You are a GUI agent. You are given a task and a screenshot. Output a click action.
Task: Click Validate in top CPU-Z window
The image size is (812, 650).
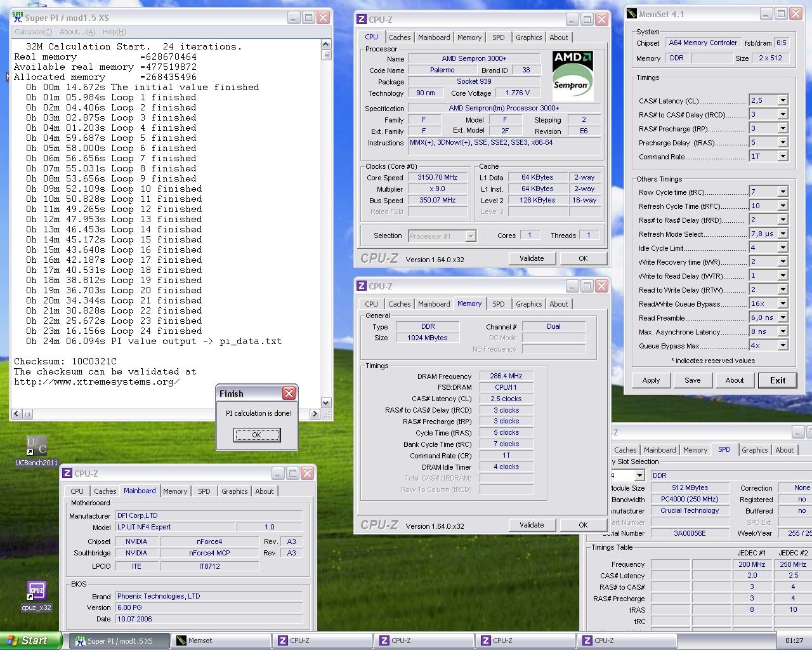tap(532, 258)
